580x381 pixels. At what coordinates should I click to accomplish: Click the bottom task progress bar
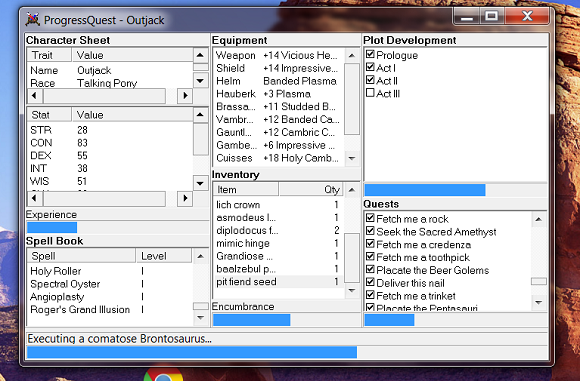tap(287, 352)
